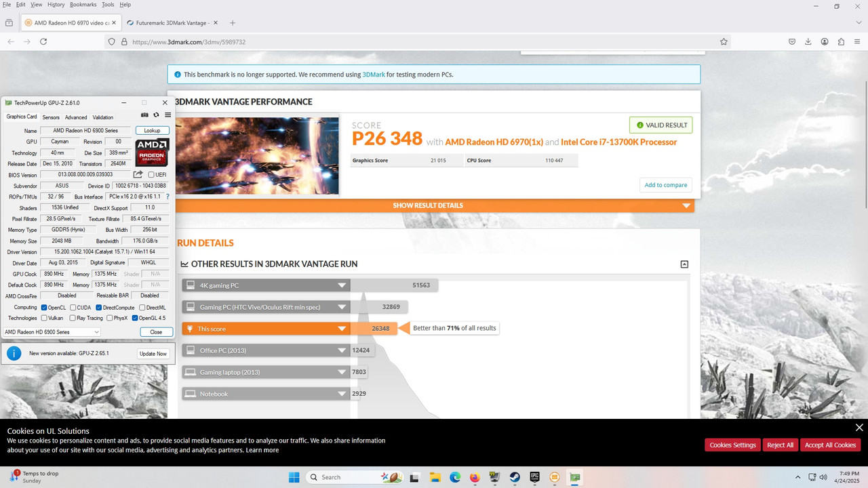Screen dimensions: 868x488
Task: Open File Explorer from taskbar
Action: (435, 477)
